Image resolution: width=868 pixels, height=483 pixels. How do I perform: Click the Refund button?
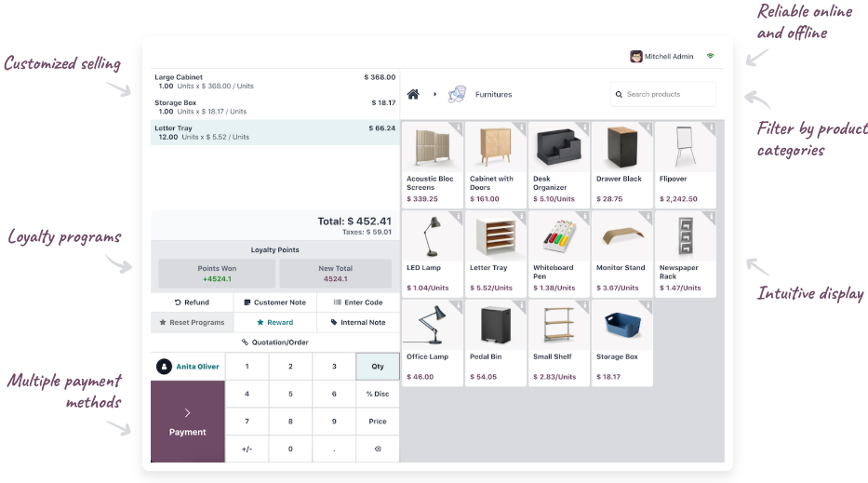tap(192, 302)
